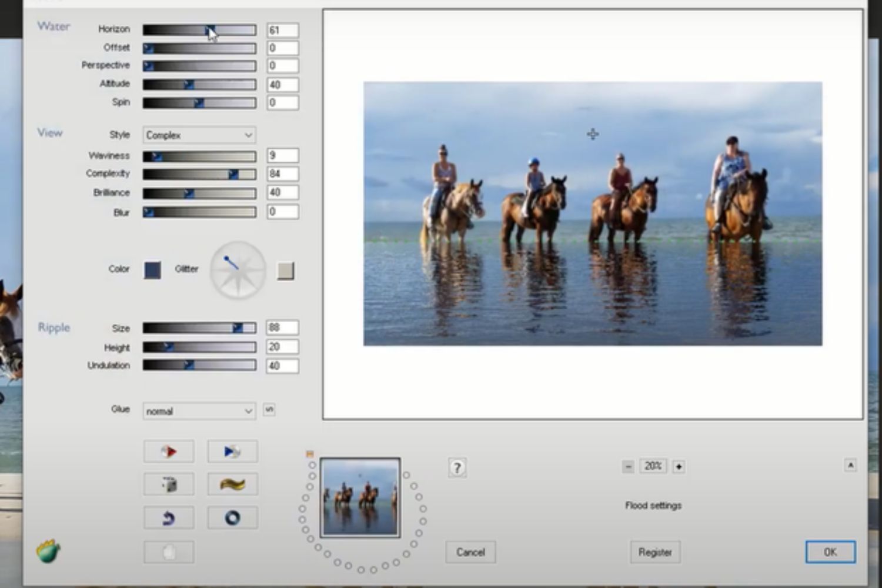Click the Perspective value field
Screen dimensions: 882x588
coord(282,66)
